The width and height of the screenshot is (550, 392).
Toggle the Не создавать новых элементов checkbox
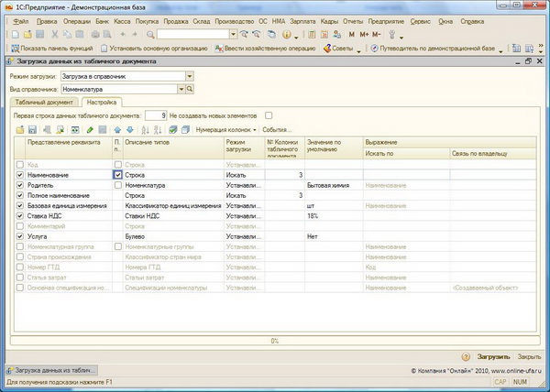coord(269,115)
